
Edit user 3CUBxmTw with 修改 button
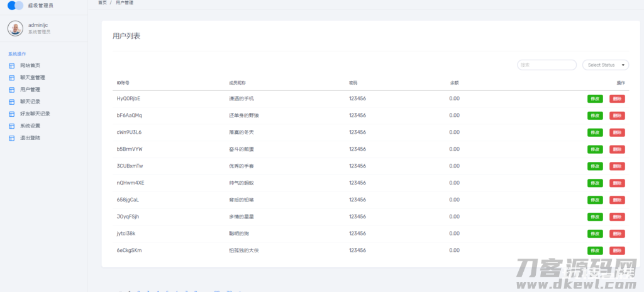coord(594,166)
